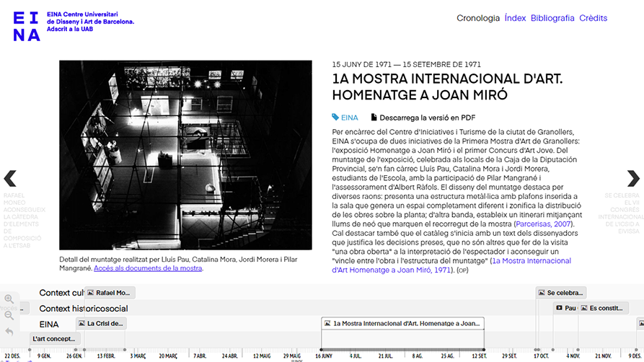Click the faded Se celebra el VII Congrés title
644x362 pixels.
click(x=622, y=213)
